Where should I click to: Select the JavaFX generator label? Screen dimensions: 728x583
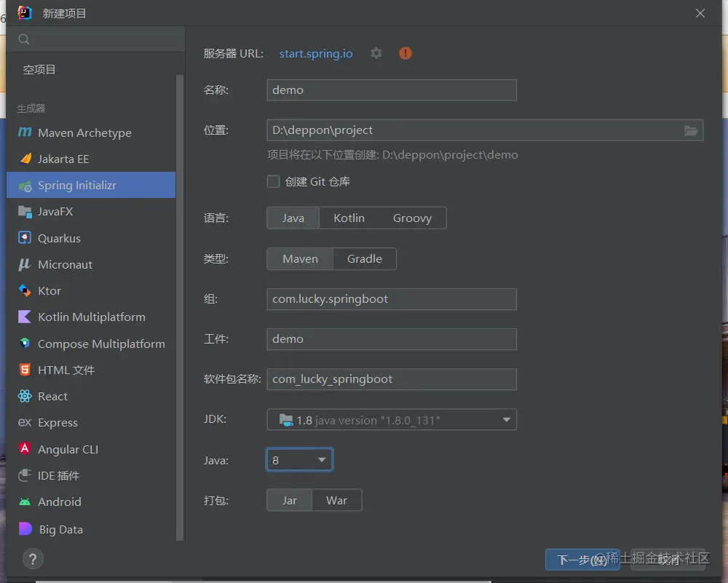pyautogui.click(x=55, y=212)
